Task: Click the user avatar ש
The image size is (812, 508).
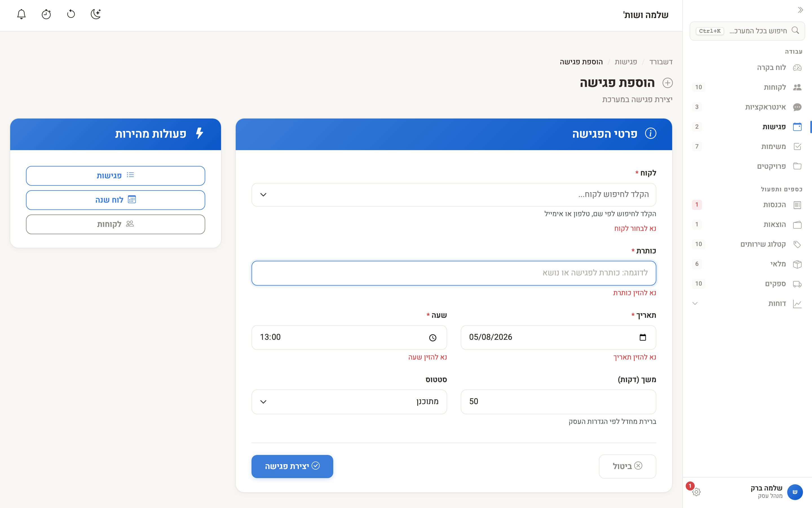Action: (795, 492)
